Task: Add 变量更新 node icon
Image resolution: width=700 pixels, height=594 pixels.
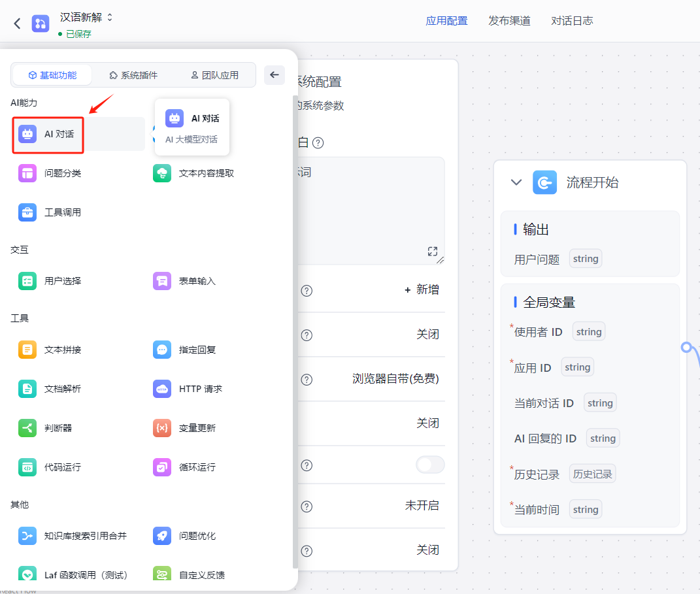Action: (162, 429)
